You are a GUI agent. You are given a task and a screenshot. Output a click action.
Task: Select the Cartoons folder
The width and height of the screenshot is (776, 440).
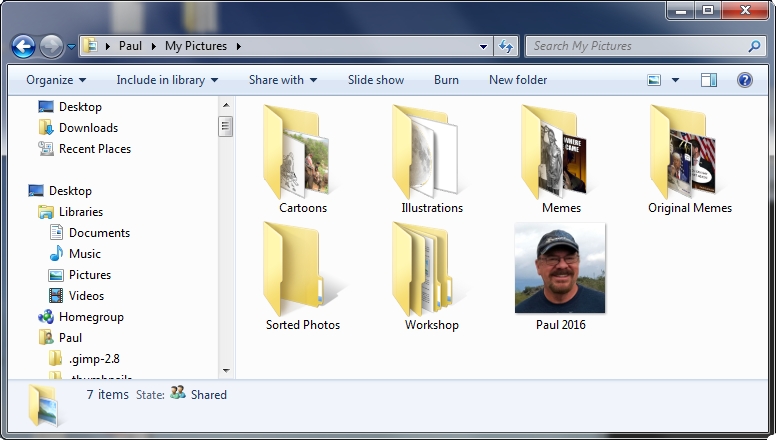tap(303, 159)
